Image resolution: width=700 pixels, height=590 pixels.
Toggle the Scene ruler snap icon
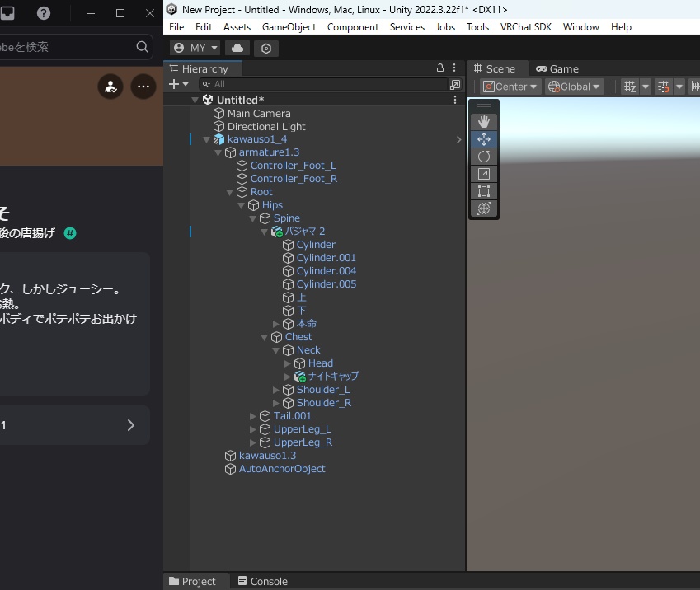coord(695,87)
